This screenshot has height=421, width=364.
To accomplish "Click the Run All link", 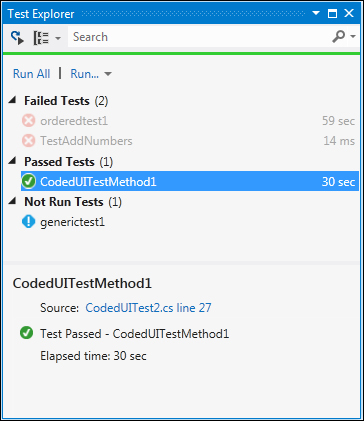I will [31, 74].
